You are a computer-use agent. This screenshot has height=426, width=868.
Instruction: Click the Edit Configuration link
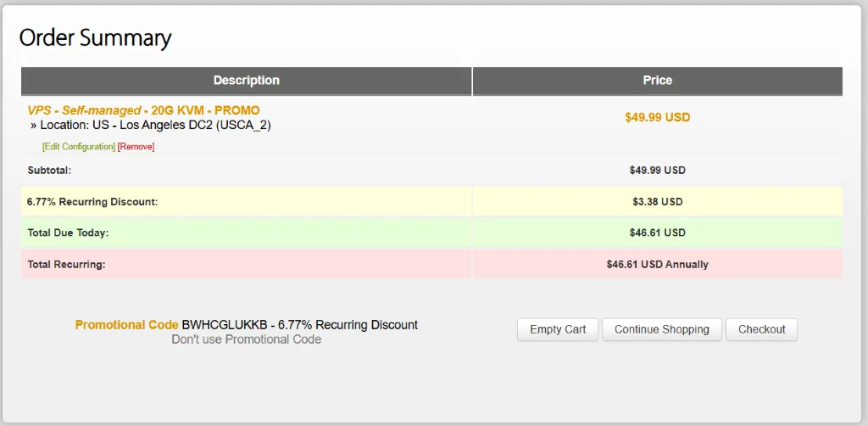coord(79,147)
